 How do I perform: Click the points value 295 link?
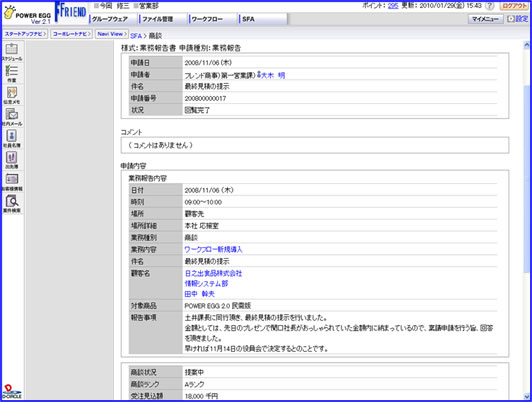click(x=393, y=6)
